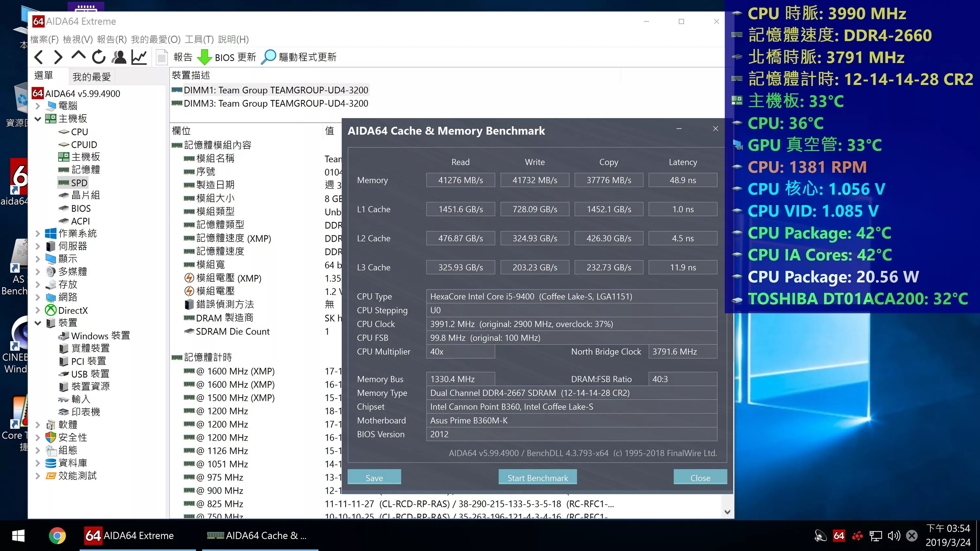
Task: Click the Back navigation arrow icon
Action: pos(39,57)
